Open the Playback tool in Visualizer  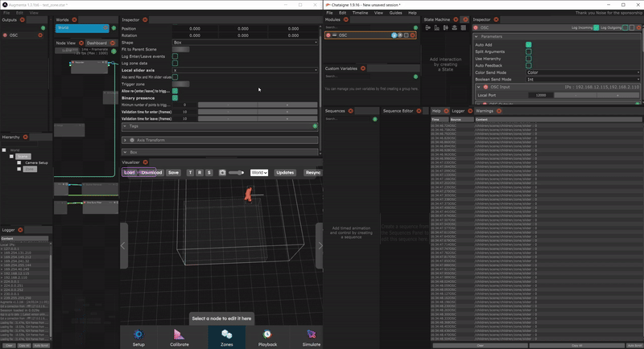(266, 335)
